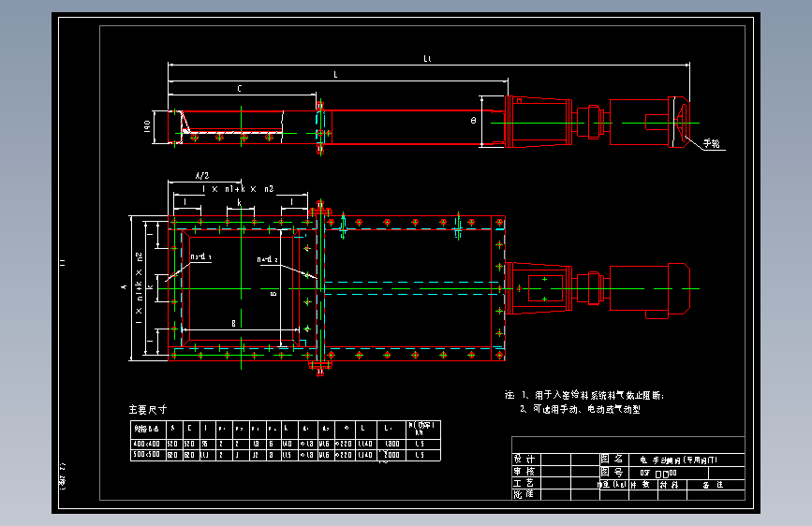Image resolution: width=812 pixels, height=526 pixels.
Task: Click the "L1" overall length dimension label
Action: (x=427, y=59)
